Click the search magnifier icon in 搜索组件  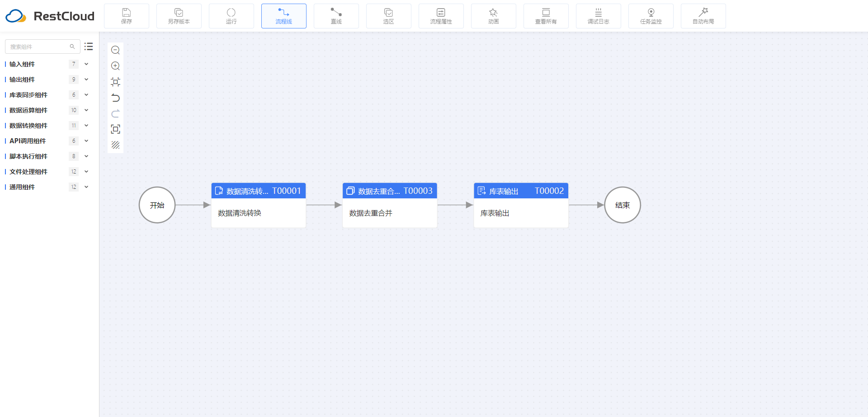tap(72, 47)
